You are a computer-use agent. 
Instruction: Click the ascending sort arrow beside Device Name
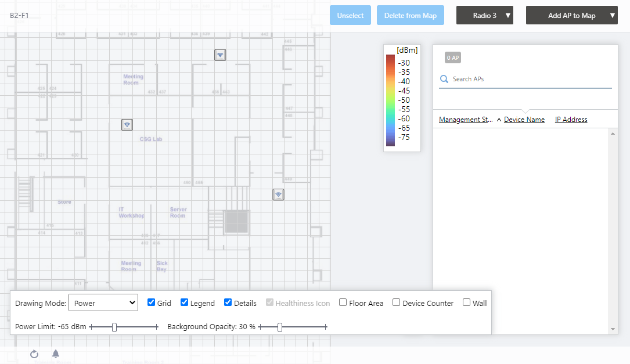pyautogui.click(x=499, y=120)
